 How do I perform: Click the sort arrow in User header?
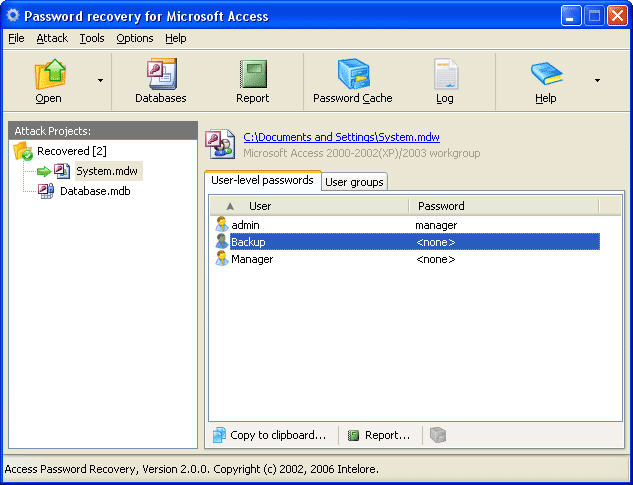coord(230,206)
